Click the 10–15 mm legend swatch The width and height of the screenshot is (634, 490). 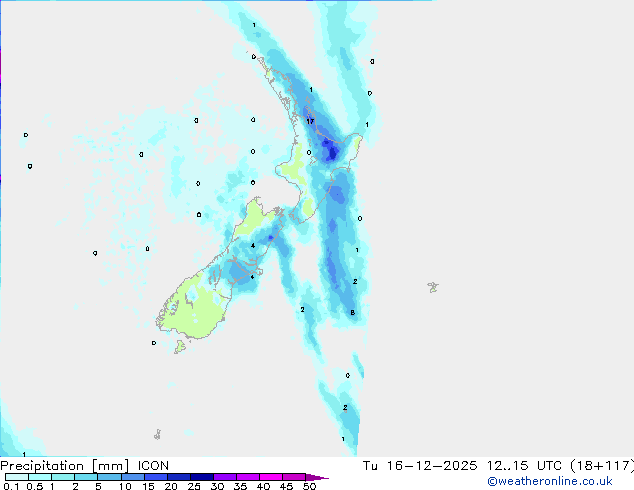click(133, 477)
